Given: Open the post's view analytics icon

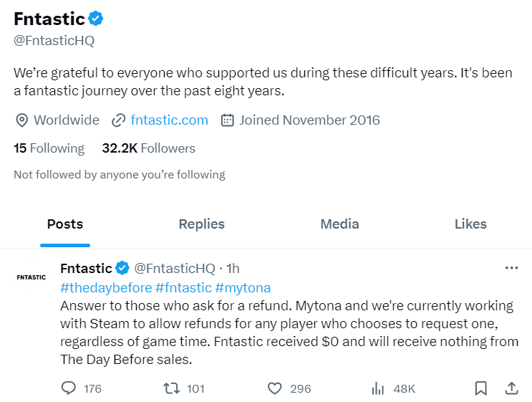Looking at the screenshot, I should tap(378, 388).
